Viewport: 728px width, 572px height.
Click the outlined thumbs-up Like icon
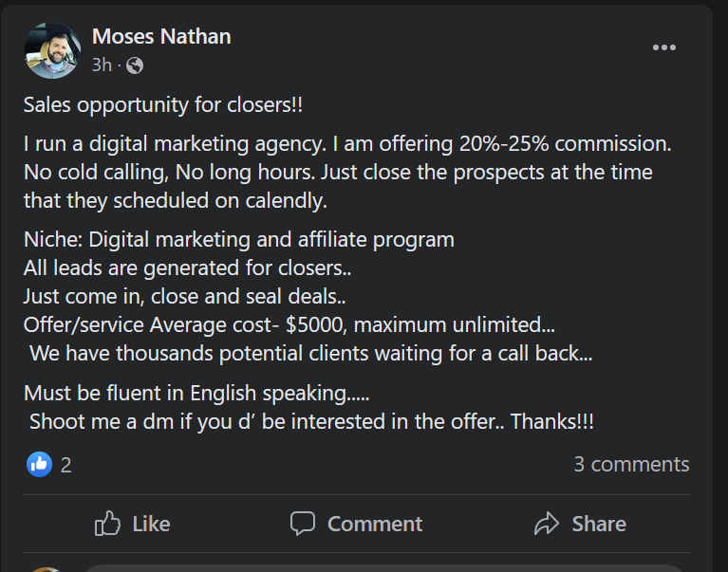click(109, 523)
